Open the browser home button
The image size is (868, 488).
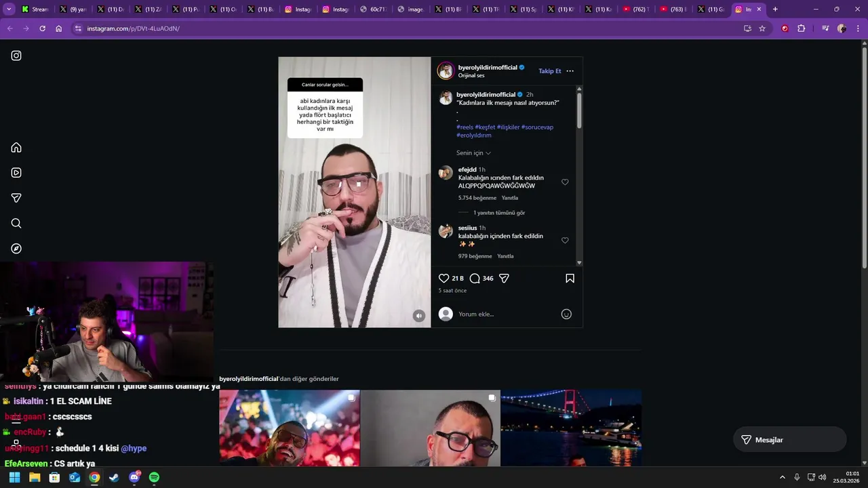coord(59,28)
